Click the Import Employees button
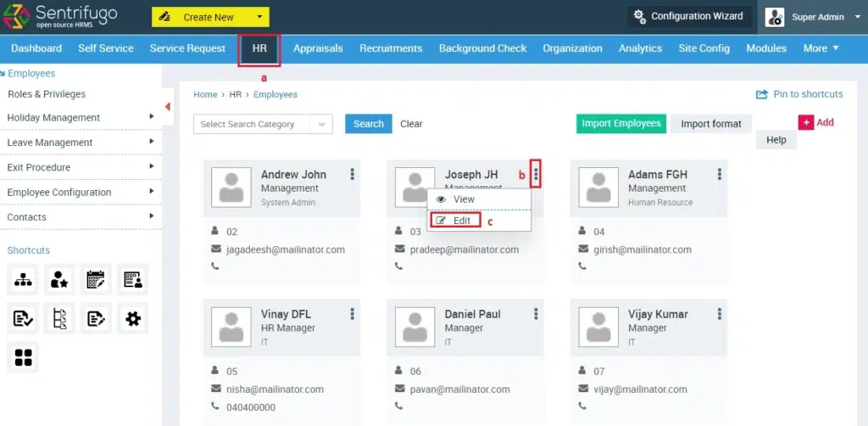The width and height of the screenshot is (868, 426). 620,124
